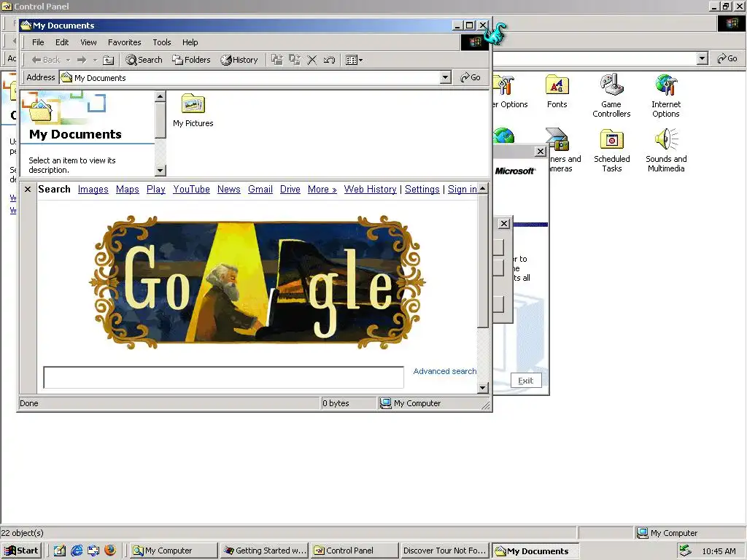The height and width of the screenshot is (560, 747).
Task: Click the Images link on Google page
Action: (x=93, y=189)
